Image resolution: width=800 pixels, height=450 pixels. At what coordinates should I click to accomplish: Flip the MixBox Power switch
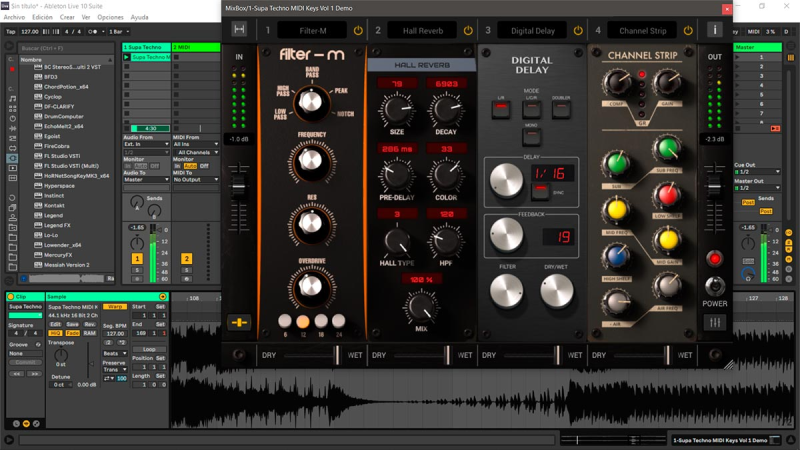[714, 261]
